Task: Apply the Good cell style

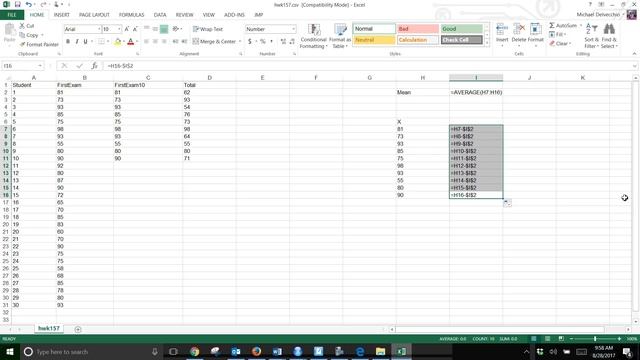Action: click(x=462, y=29)
